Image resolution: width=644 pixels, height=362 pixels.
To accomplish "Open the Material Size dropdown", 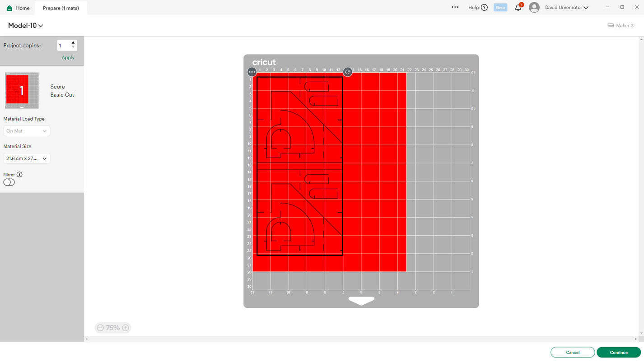I will [27, 158].
